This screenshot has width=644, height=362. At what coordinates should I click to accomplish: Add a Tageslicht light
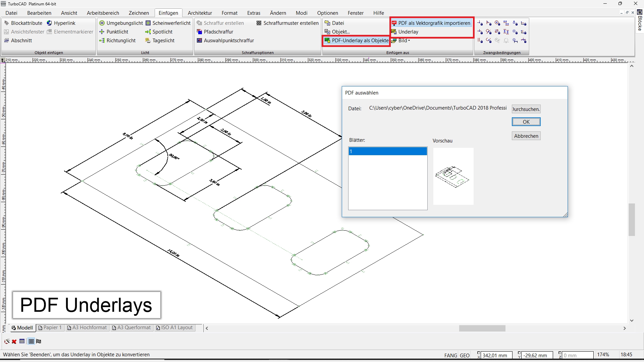tap(160, 41)
